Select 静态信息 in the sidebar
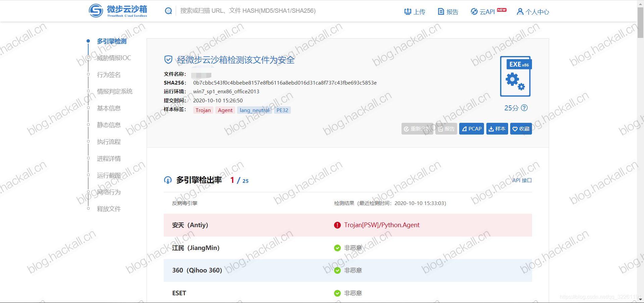The image size is (644, 303). [x=109, y=125]
